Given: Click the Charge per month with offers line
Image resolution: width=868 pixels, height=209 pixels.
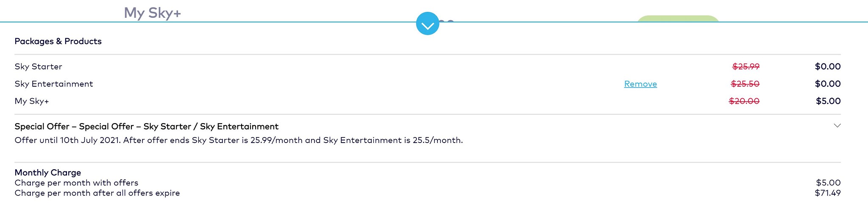Looking at the screenshot, I should click(76, 183).
